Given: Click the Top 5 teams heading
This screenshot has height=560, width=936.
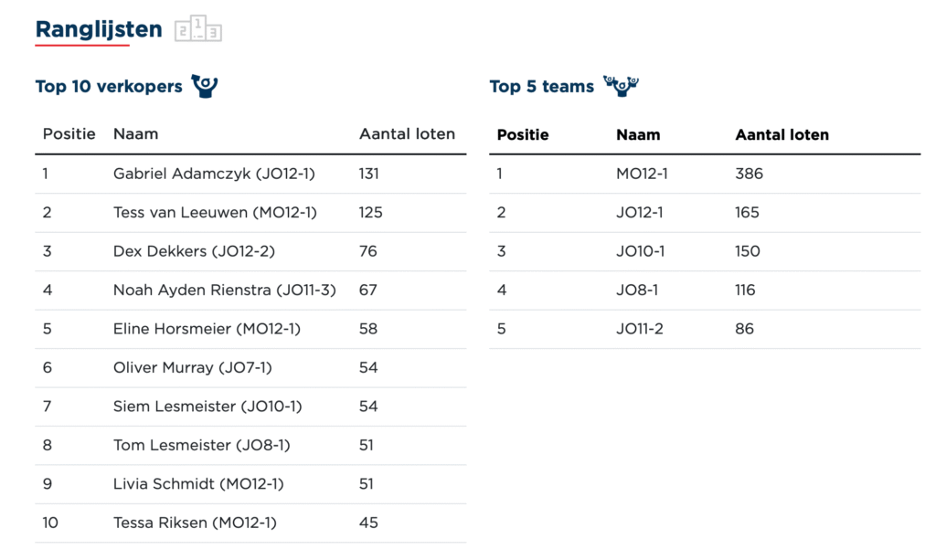Looking at the screenshot, I should (x=542, y=87).
